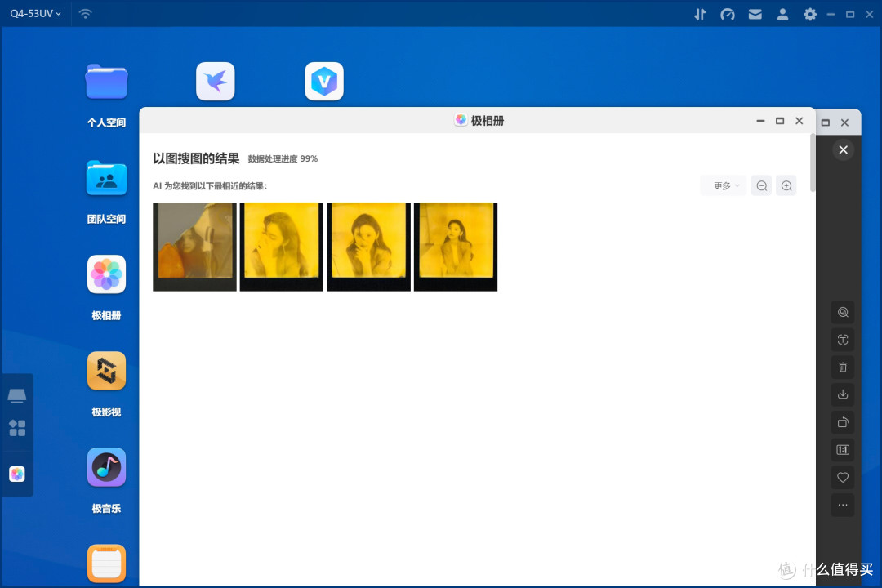Image resolution: width=882 pixels, height=588 pixels.
Task: Click the download icon in viewer sidebar
Action: coord(843,394)
